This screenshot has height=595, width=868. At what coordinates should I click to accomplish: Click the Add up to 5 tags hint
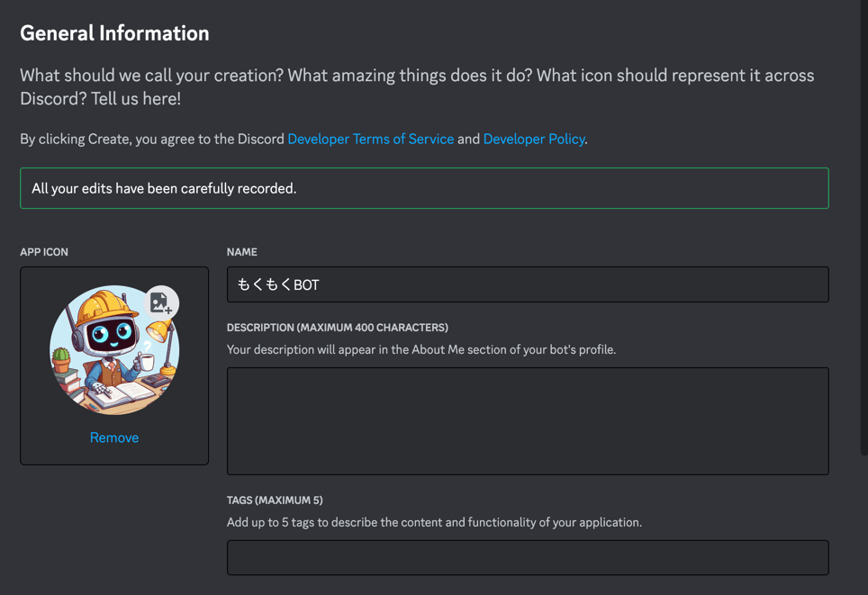point(435,522)
